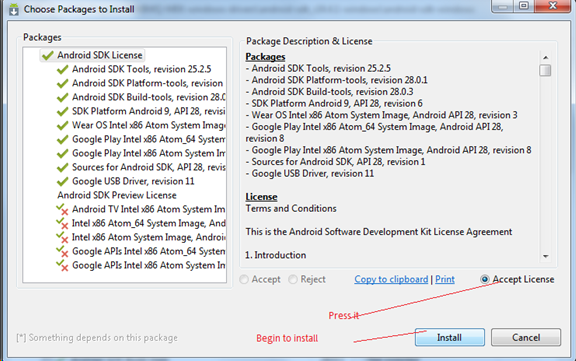576x361 pixels.
Task: Click the Print link
Action: pos(445,279)
